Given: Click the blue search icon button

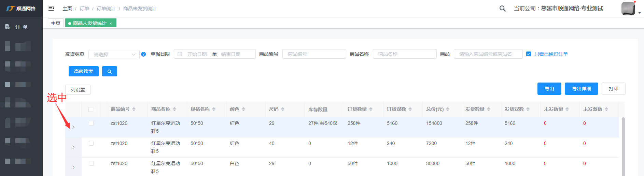Looking at the screenshot, I should [110, 71].
